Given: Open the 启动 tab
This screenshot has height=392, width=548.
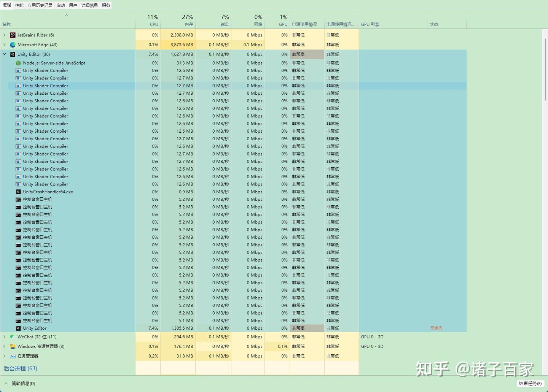Looking at the screenshot, I should pyautogui.click(x=61, y=5).
